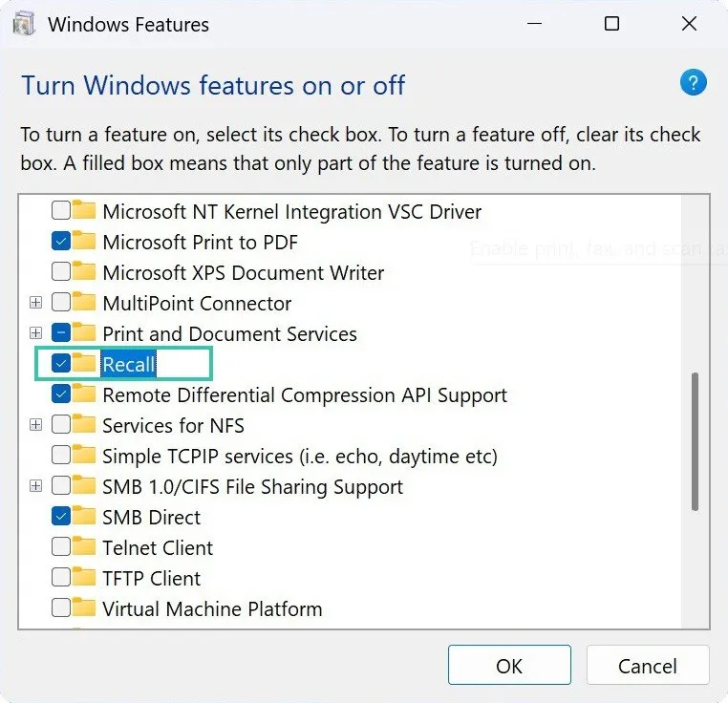
Task: Click the Telnet Client folder icon
Action: (85, 547)
